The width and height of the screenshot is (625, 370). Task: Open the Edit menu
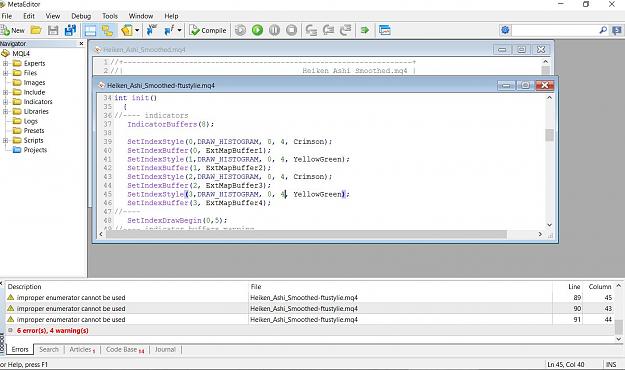tap(29, 16)
